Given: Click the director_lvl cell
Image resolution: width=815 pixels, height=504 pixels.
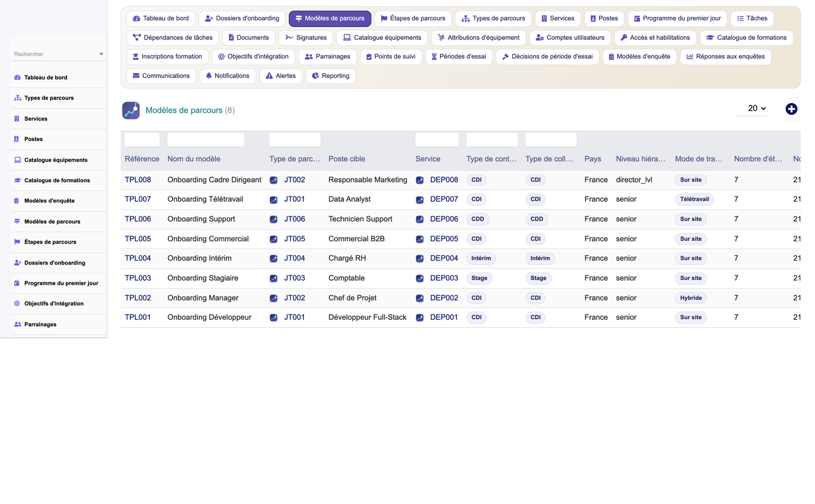Looking at the screenshot, I should point(634,180).
